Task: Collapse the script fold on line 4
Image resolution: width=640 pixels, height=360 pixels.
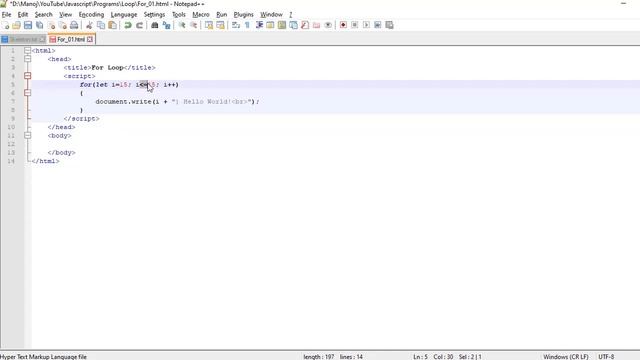Action: tap(27, 76)
